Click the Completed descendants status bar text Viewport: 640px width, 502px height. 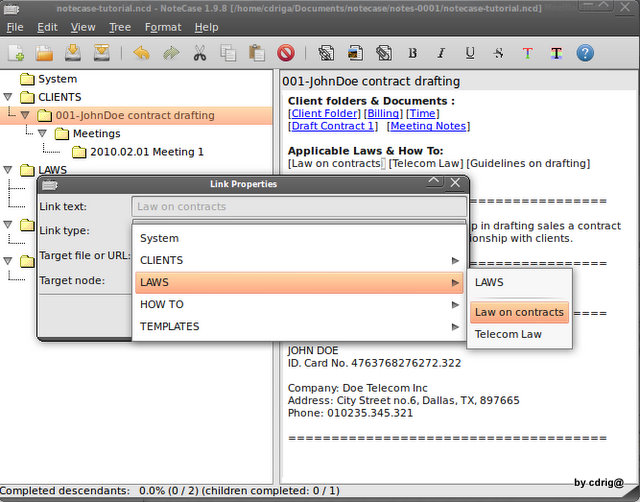pyautogui.click(x=170, y=491)
